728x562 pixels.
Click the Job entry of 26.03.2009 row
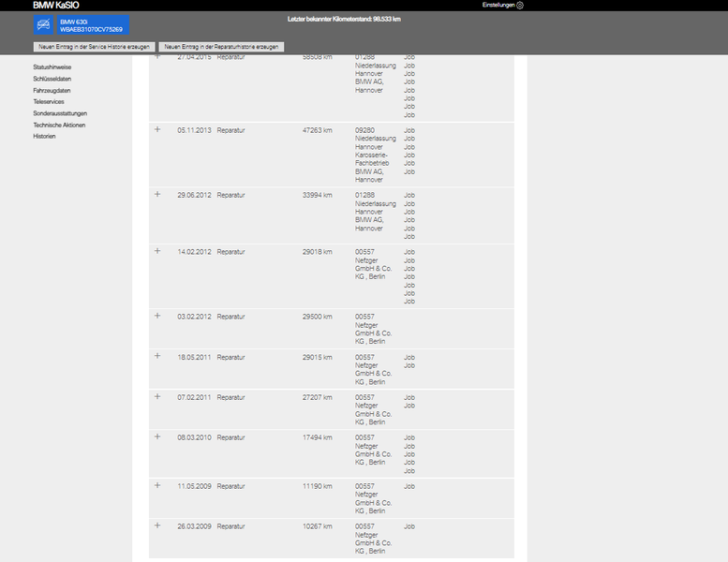(x=409, y=526)
